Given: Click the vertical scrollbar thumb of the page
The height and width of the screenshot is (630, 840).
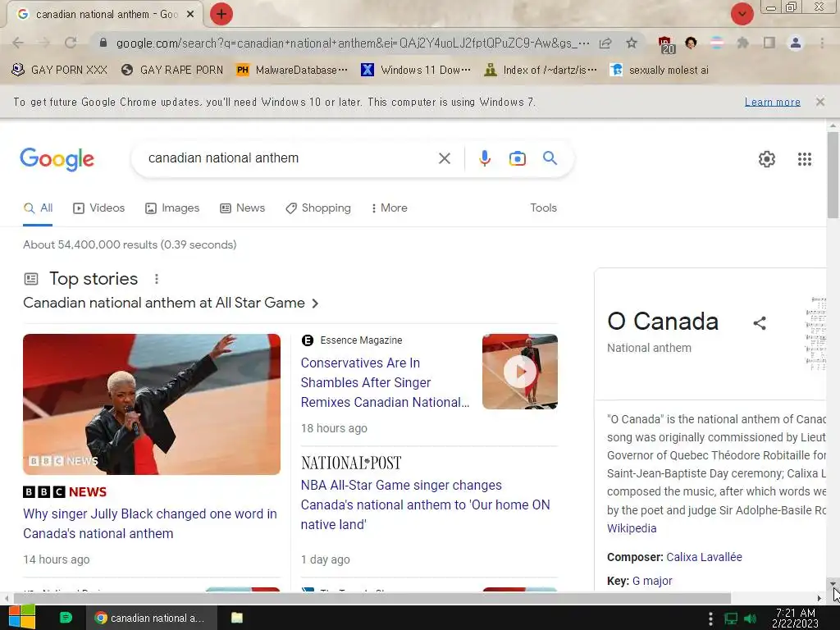Looking at the screenshot, I should pos(832,176).
